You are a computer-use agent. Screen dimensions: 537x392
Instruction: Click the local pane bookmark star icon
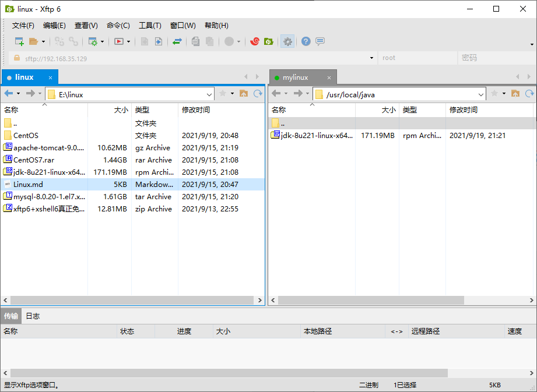coord(223,93)
